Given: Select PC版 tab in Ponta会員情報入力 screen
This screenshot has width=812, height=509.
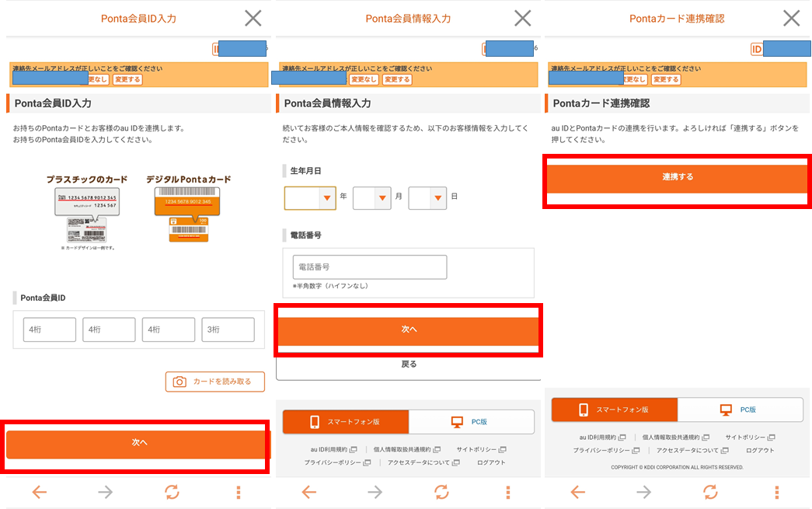Looking at the screenshot, I should pyautogui.click(x=471, y=422).
